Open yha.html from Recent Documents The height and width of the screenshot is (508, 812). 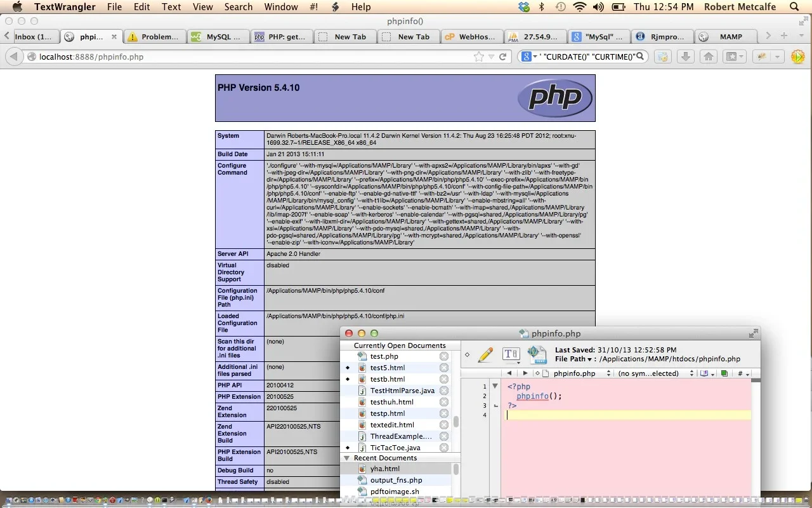384,469
